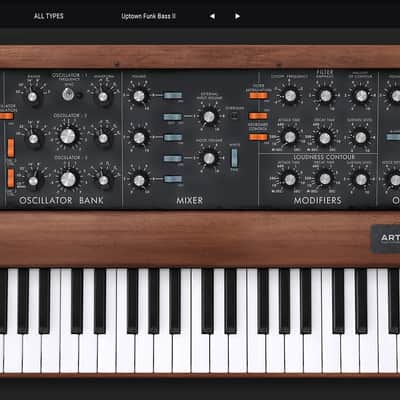Click the amount of contour knob

click(361, 96)
